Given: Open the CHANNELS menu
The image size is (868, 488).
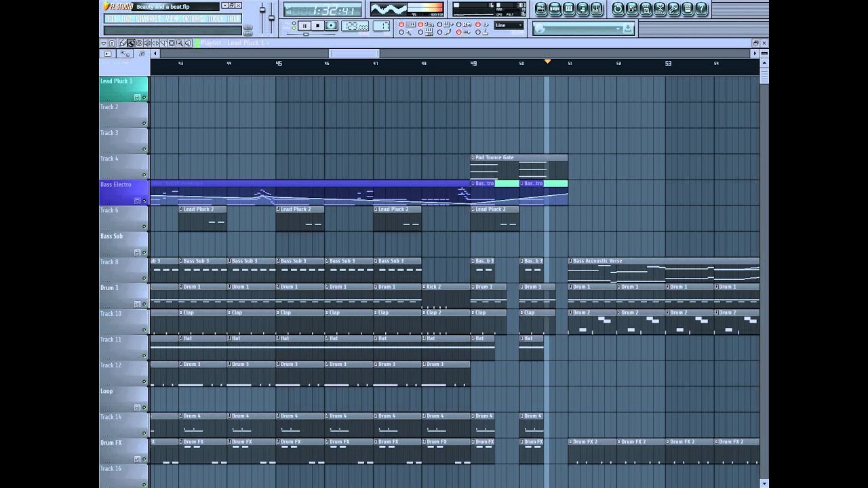Looking at the screenshot, I should tap(149, 19).
